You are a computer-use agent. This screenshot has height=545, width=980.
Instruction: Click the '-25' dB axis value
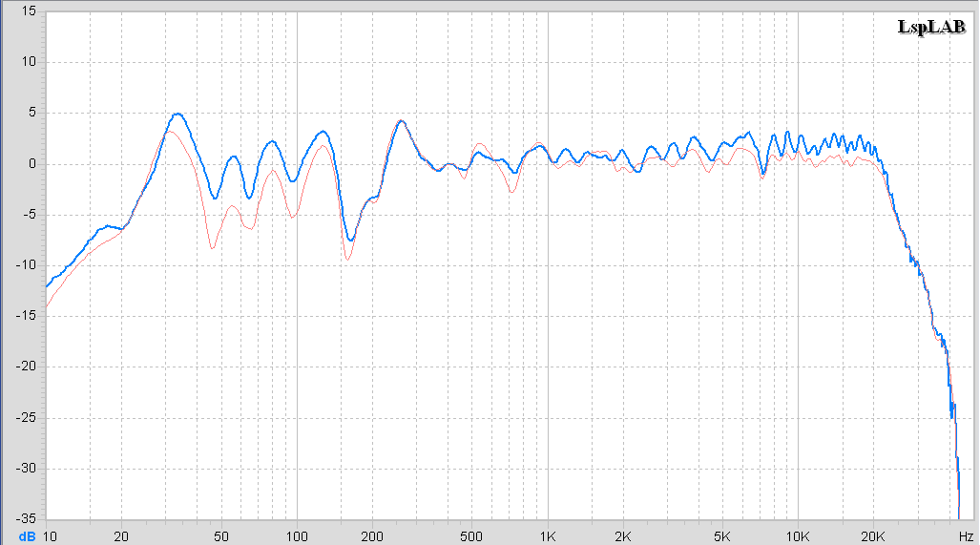27,417
